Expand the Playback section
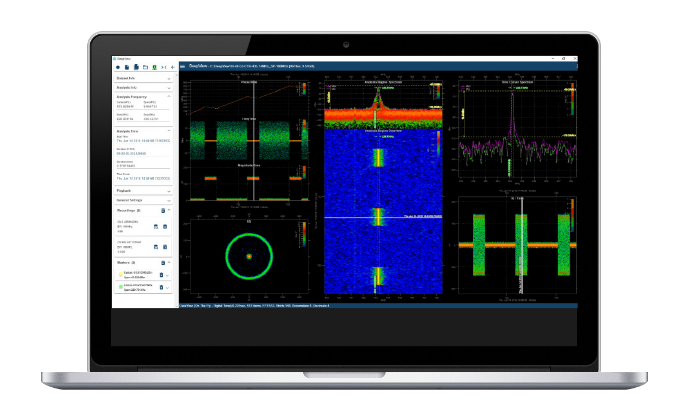 click(169, 190)
